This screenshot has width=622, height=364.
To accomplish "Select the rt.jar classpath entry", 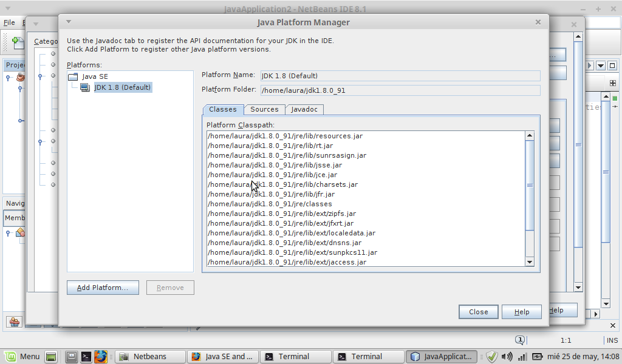I will pyautogui.click(x=270, y=146).
